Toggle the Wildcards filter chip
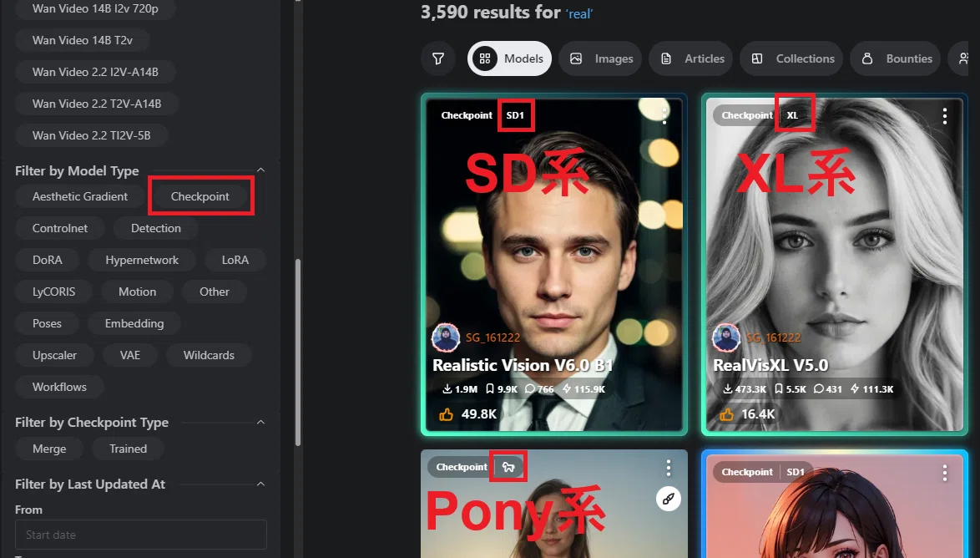Image resolution: width=980 pixels, height=558 pixels. click(x=209, y=355)
